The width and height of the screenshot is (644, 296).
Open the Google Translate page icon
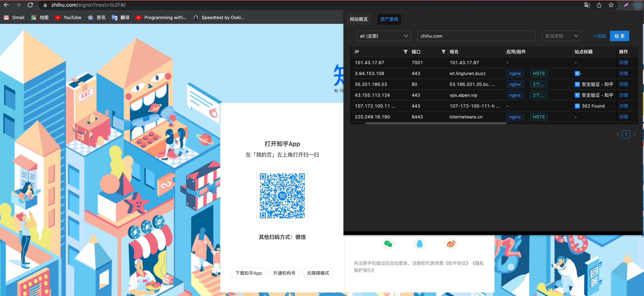(x=587, y=5)
